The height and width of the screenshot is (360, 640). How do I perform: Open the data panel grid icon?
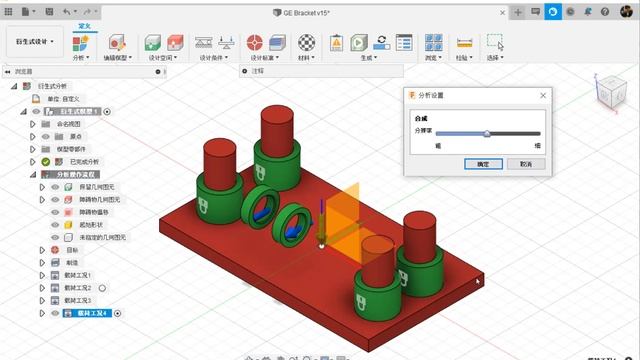tap(9, 12)
